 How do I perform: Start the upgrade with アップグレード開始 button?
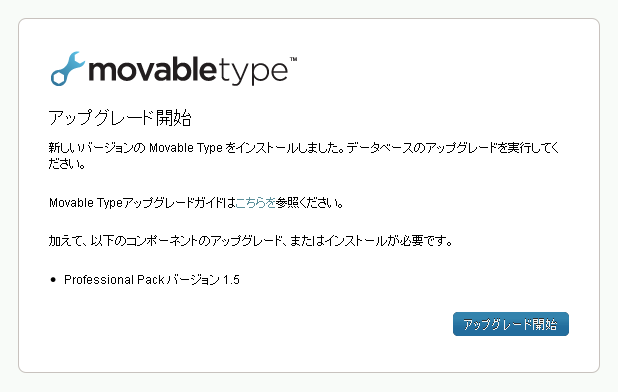coord(510,324)
